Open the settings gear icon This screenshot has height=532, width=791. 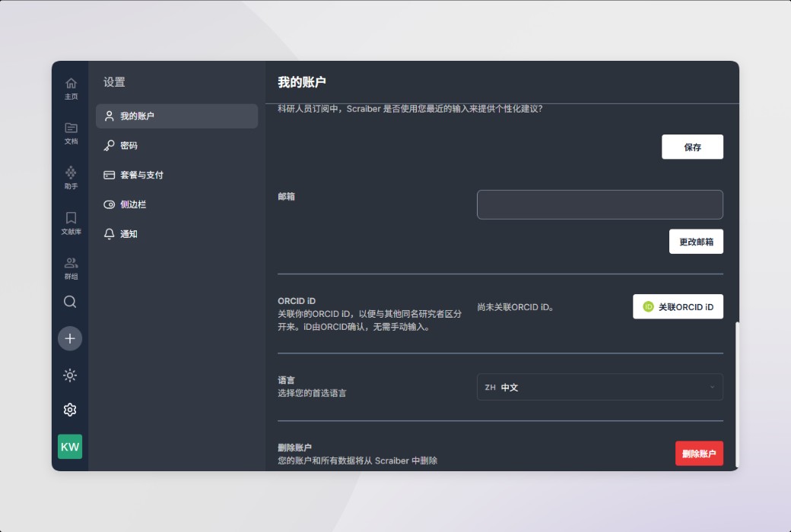point(70,410)
